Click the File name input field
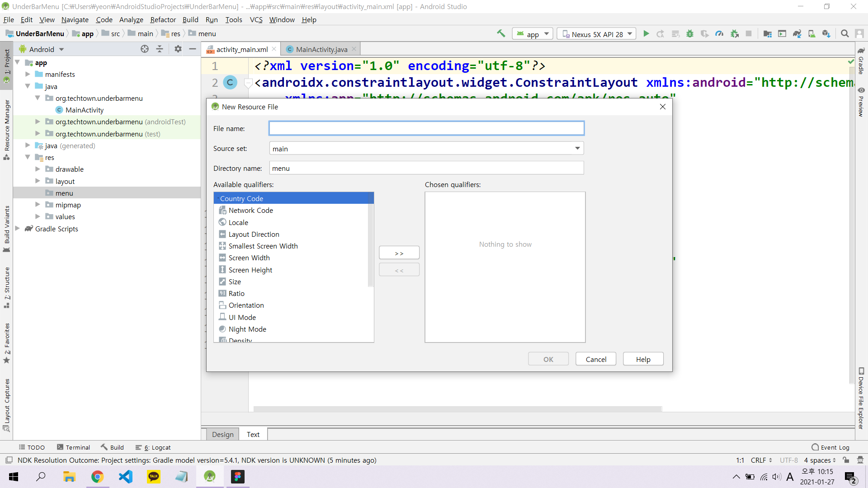 426,128
